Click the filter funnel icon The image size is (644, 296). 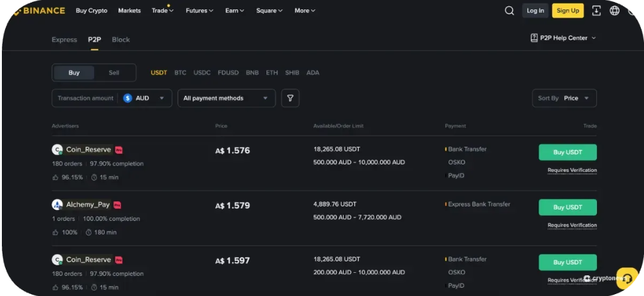[x=290, y=98]
